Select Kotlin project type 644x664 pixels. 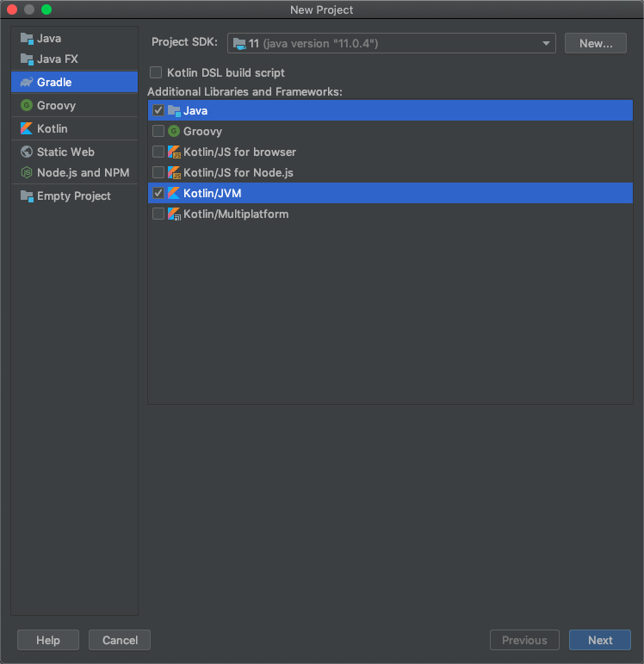[x=75, y=128]
